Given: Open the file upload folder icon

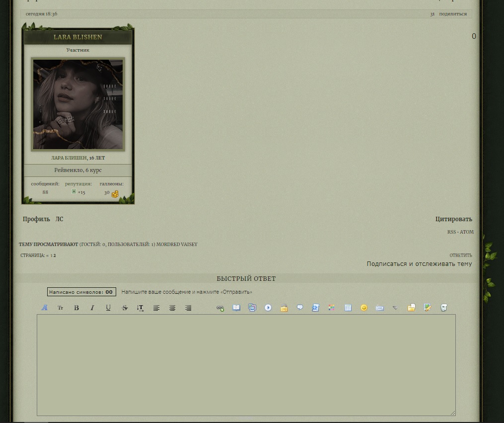Looking at the screenshot, I should (x=412, y=308).
